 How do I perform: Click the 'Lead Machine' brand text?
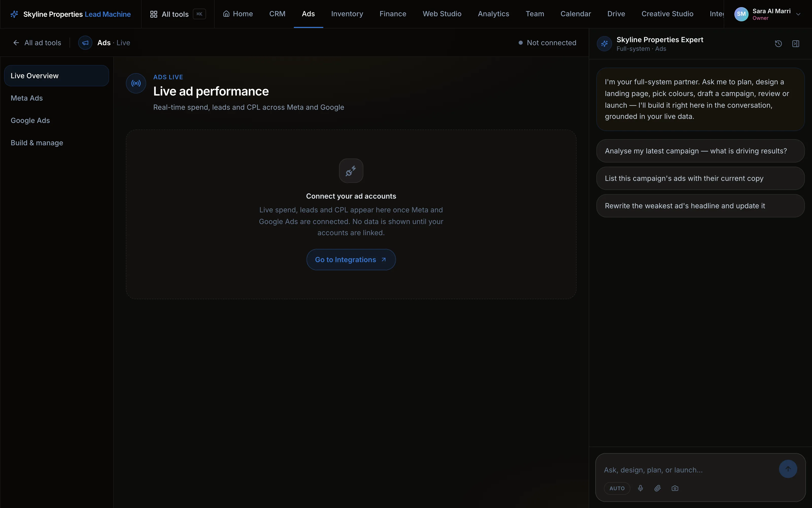(x=108, y=14)
